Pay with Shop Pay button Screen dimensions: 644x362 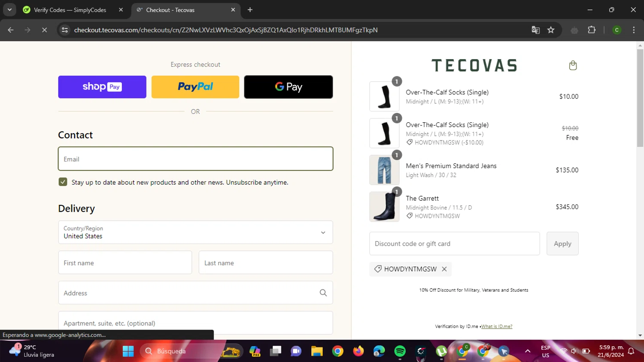tap(102, 87)
